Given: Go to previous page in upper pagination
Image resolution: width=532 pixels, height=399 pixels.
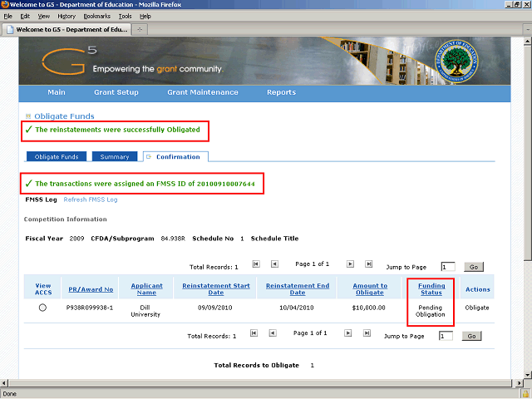Looking at the screenshot, I should coord(274,264).
